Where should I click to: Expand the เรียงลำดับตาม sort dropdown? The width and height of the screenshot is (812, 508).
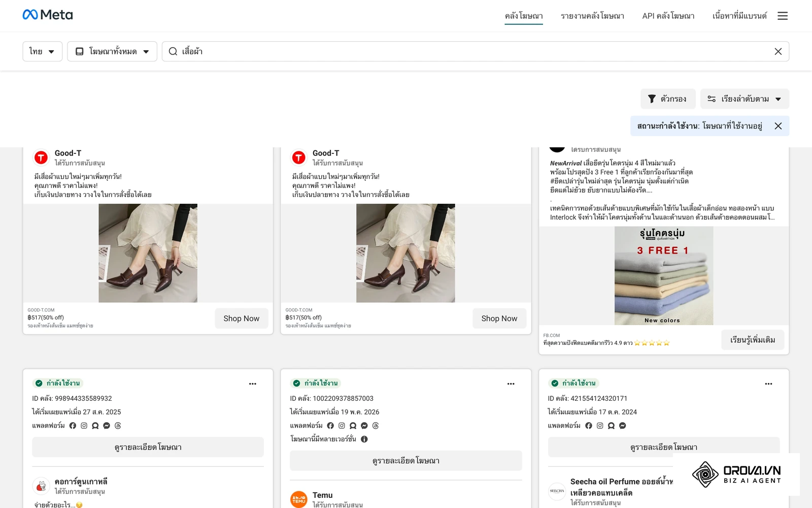pyautogui.click(x=745, y=99)
